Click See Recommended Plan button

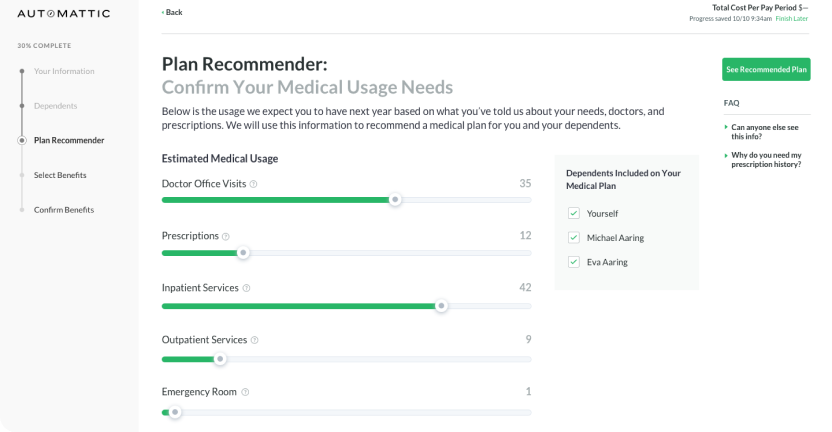point(766,70)
